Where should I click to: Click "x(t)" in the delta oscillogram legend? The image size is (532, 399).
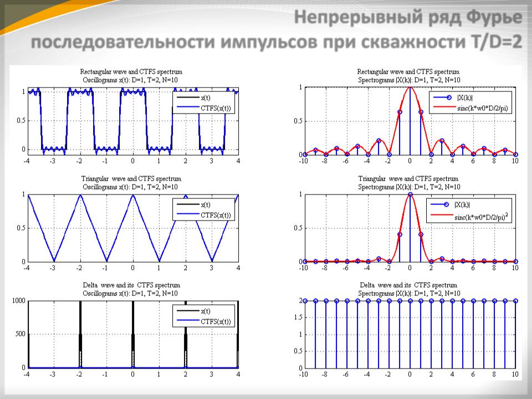tap(206, 311)
